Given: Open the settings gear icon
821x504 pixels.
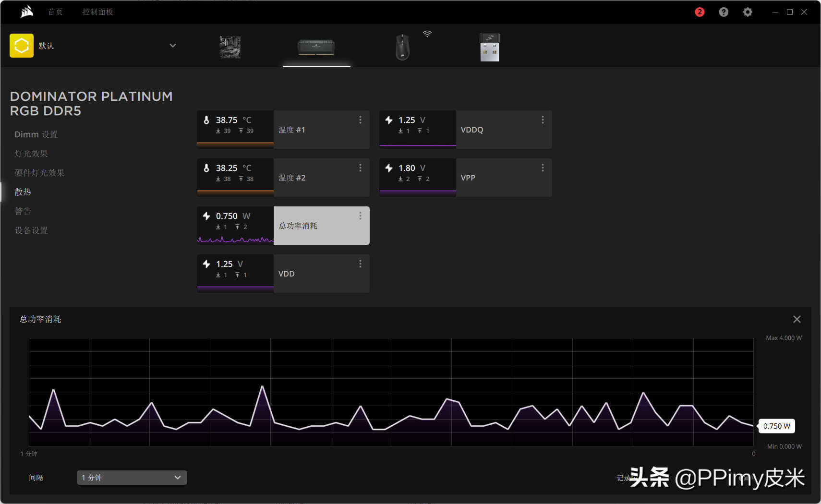Looking at the screenshot, I should (748, 12).
